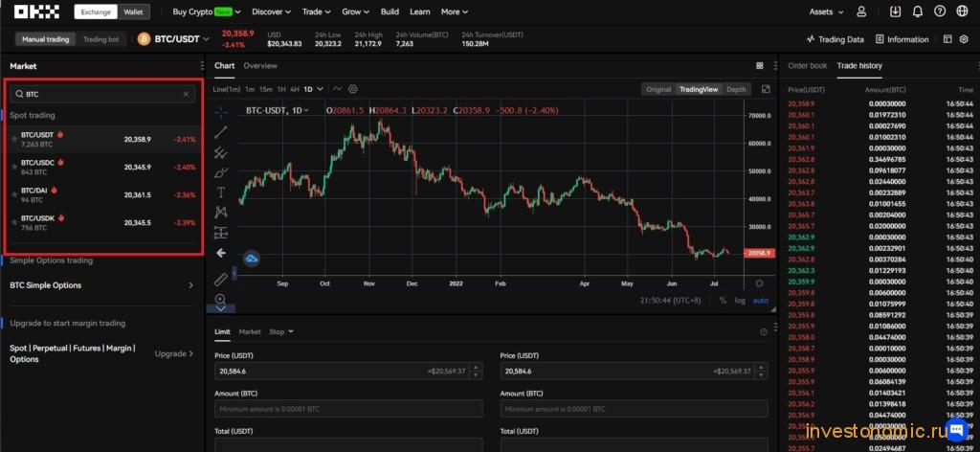Open the chart axis settings gear
Image resolution: width=980 pixels, height=452 pixels.
click(759, 283)
